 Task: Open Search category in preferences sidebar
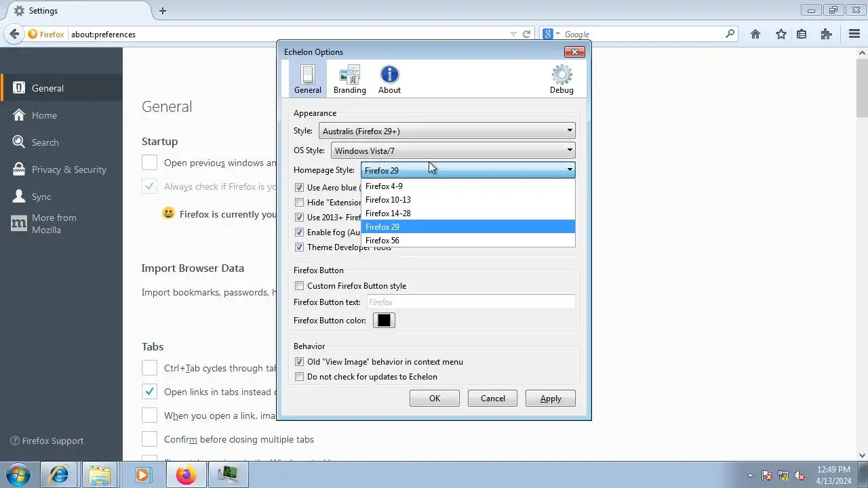[x=61, y=142]
